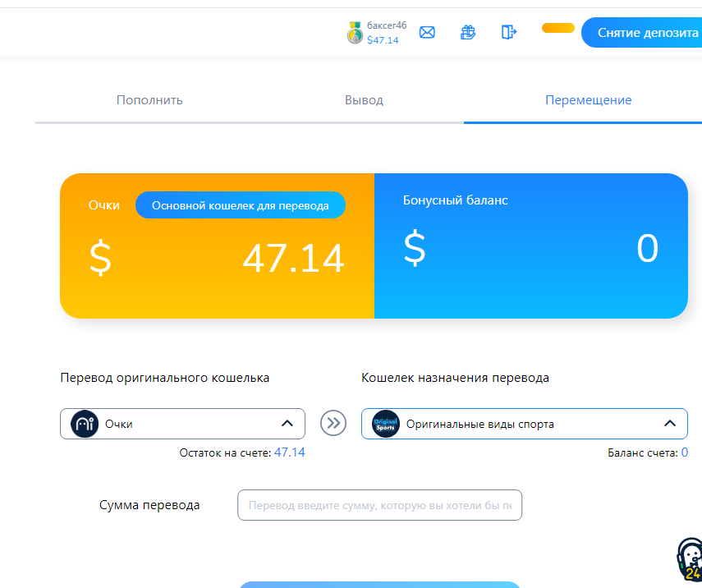Click the username баксег46 in header

click(387, 25)
